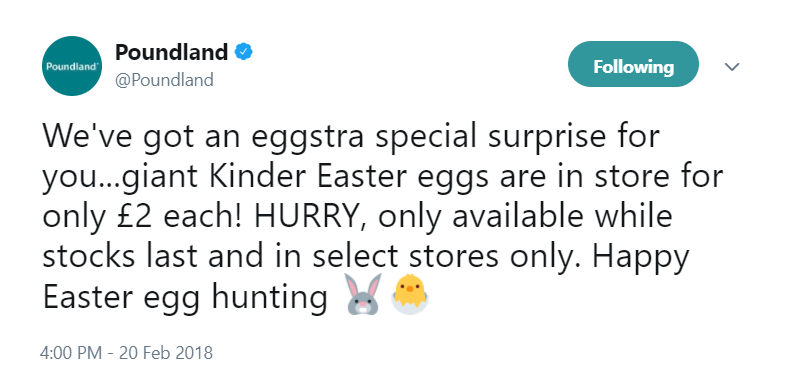The height and width of the screenshot is (381, 788).
Task: Click the hatching chick emoji
Action: 410,297
